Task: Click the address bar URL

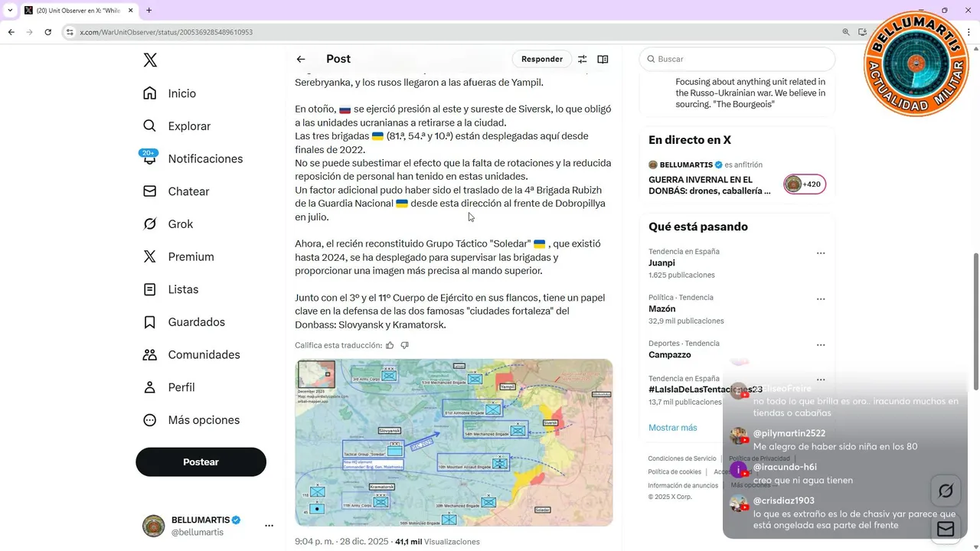Action: pos(166,32)
